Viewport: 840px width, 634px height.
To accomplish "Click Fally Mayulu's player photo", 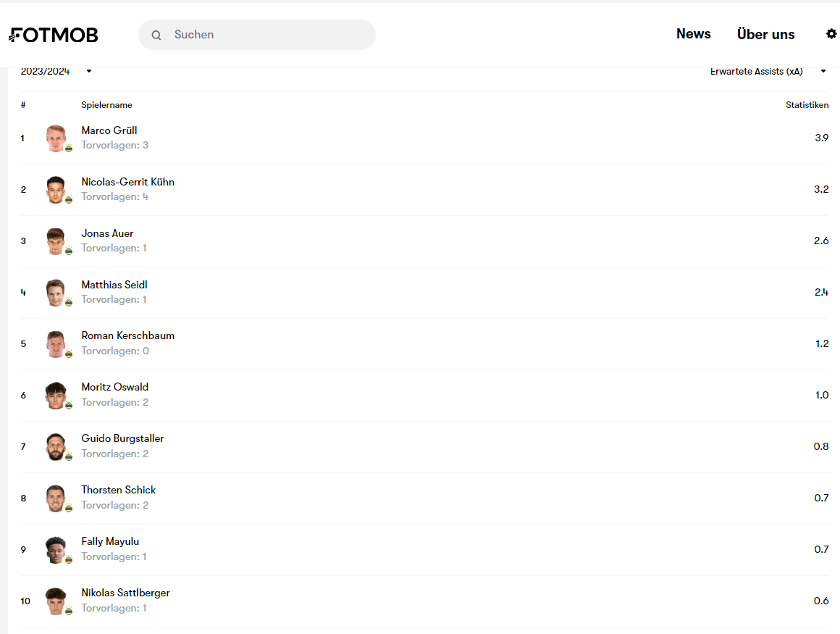I will click(56, 550).
